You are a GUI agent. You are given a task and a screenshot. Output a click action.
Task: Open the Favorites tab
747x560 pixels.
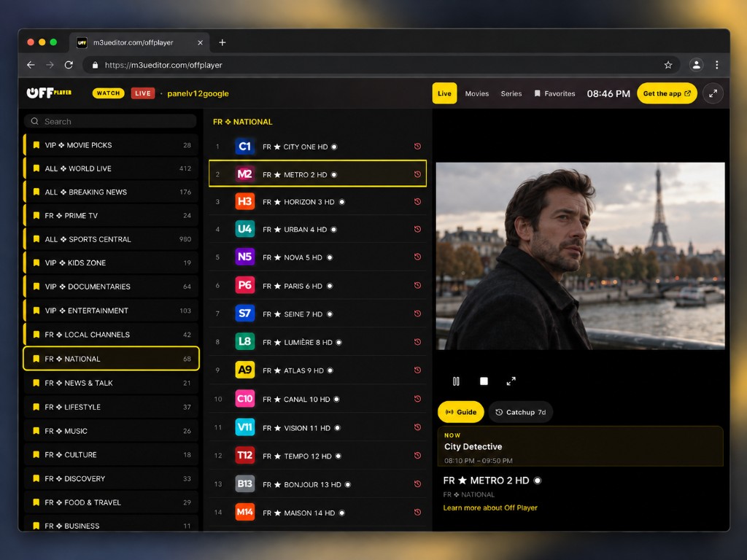coord(554,93)
